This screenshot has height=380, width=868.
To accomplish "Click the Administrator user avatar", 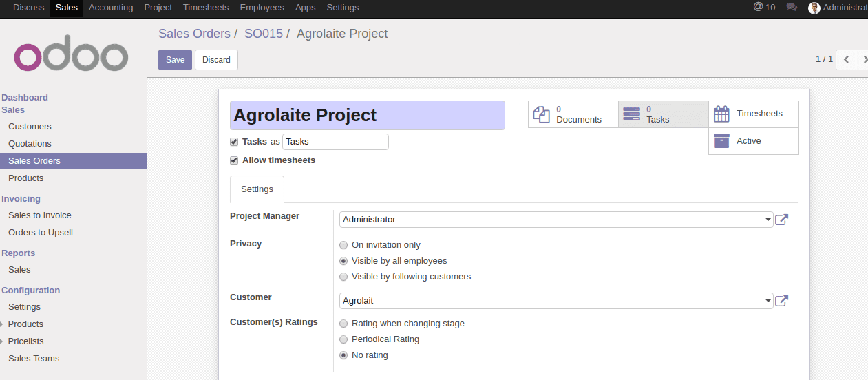I will tap(814, 8).
